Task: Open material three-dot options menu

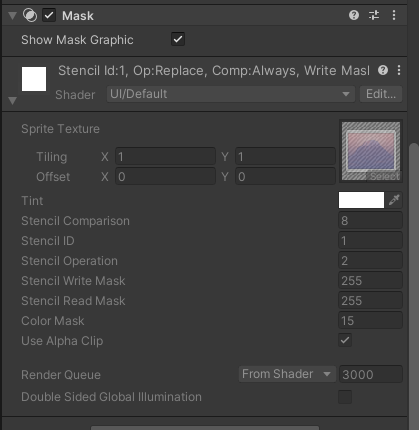Action: click(399, 70)
